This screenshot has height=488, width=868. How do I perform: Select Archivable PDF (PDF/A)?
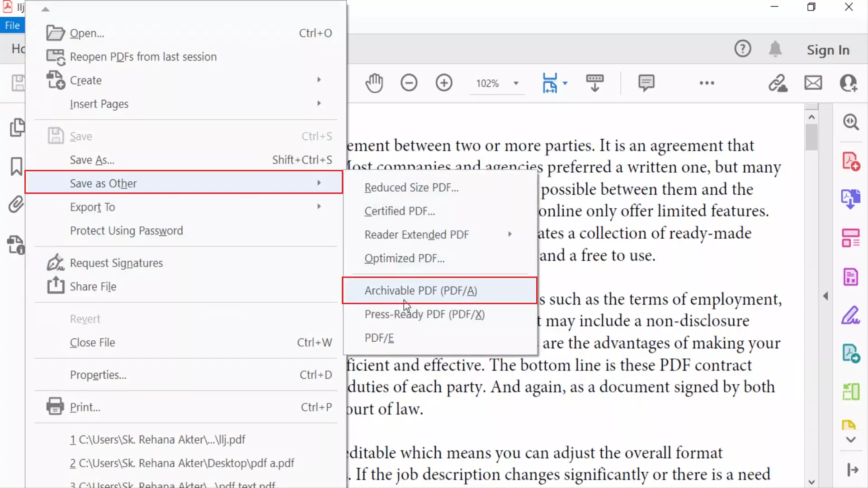(420, 291)
